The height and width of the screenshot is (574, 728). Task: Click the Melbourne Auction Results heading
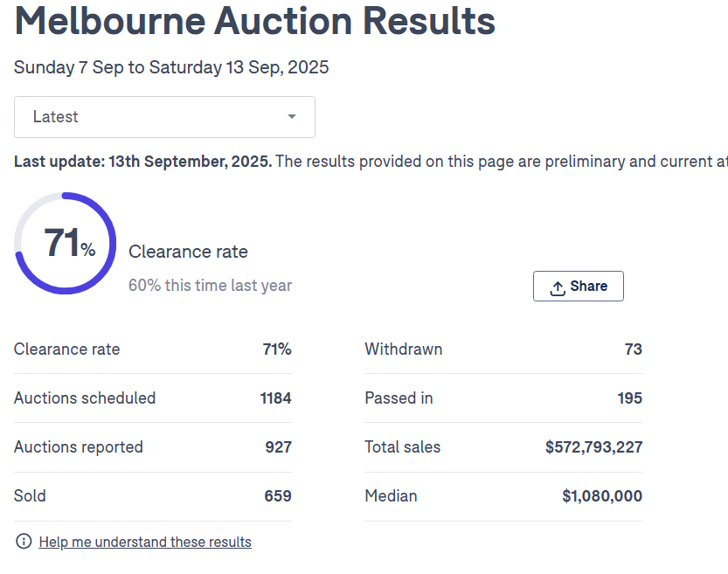pyautogui.click(x=255, y=21)
